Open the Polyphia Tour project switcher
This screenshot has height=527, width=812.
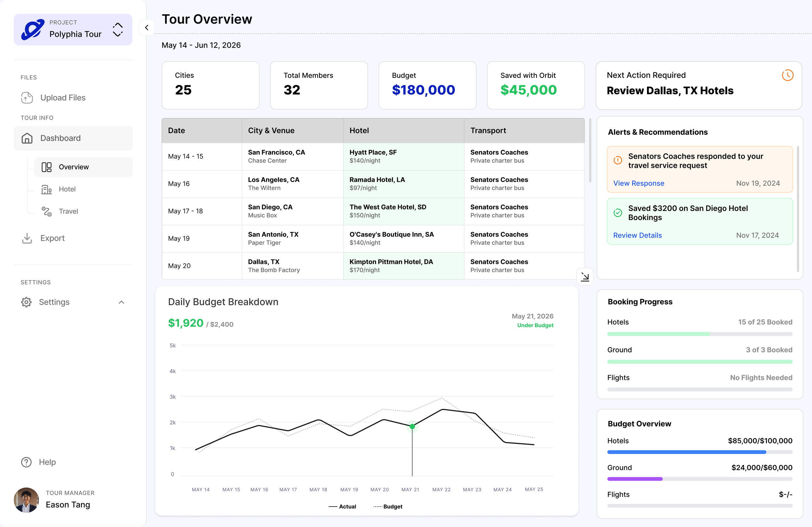pos(117,30)
